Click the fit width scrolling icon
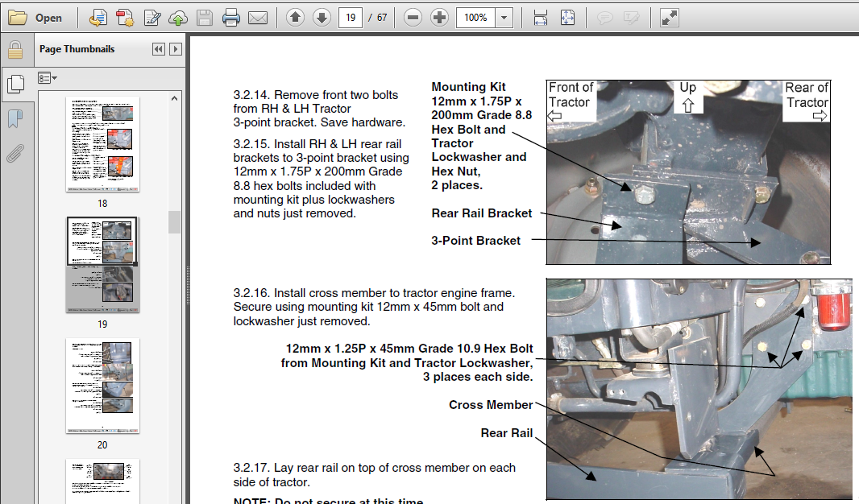 click(540, 18)
